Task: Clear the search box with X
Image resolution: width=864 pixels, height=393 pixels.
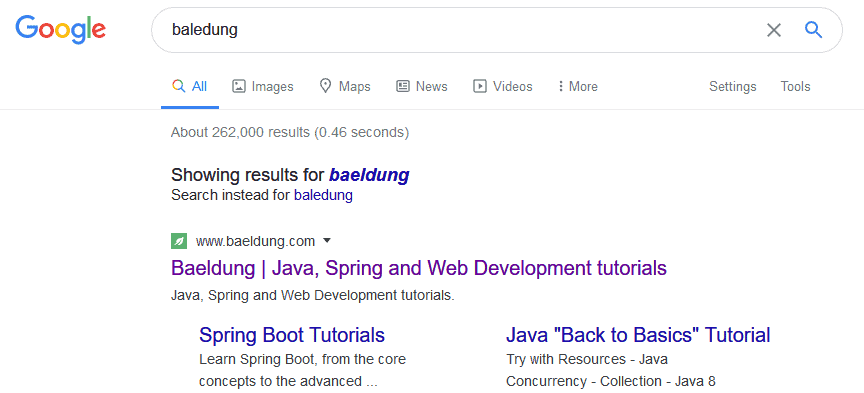Action: point(774,30)
